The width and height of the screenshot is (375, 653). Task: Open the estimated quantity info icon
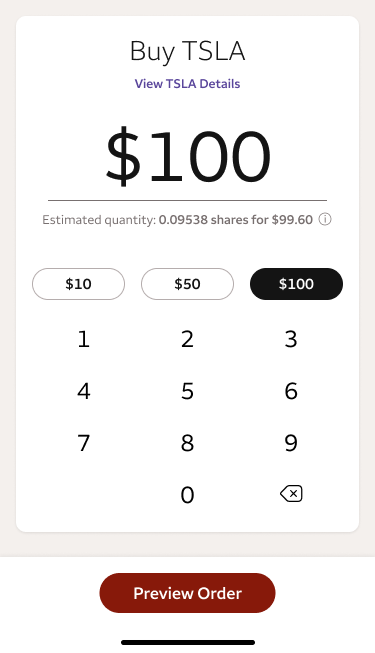pos(325,219)
